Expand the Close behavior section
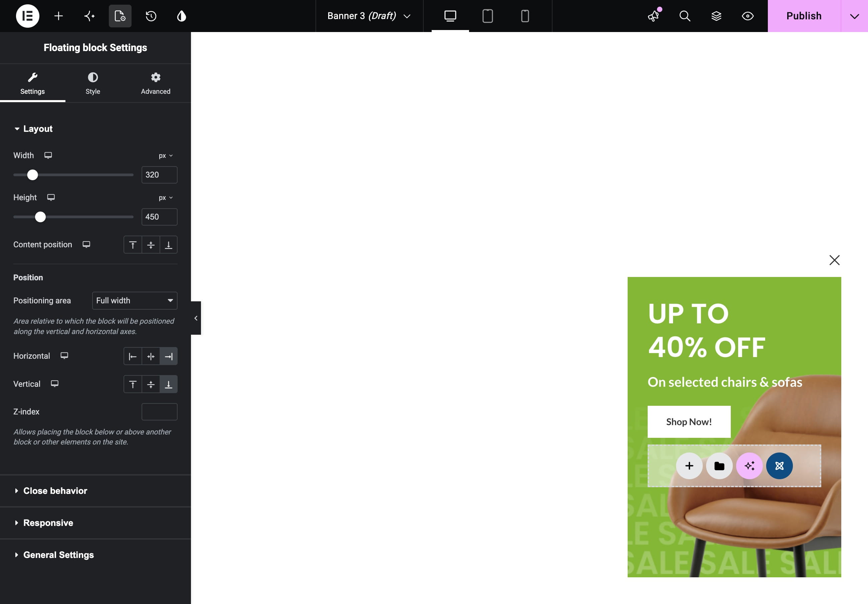This screenshot has width=868, height=604. pyautogui.click(x=95, y=491)
